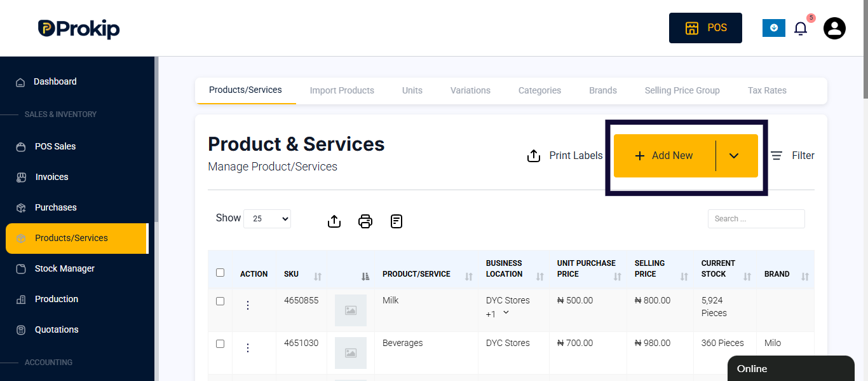Check the Beverages row checkbox
The height and width of the screenshot is (381, 868).
pyautogui.click(x=220, y=343)
